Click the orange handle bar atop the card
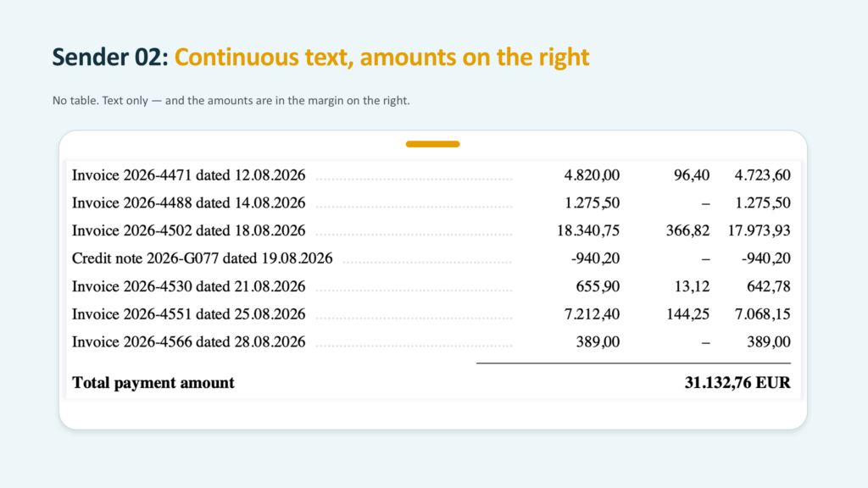The height and width of the screenshot is (488, 868). pyautogui.click(x=432, y=144)
